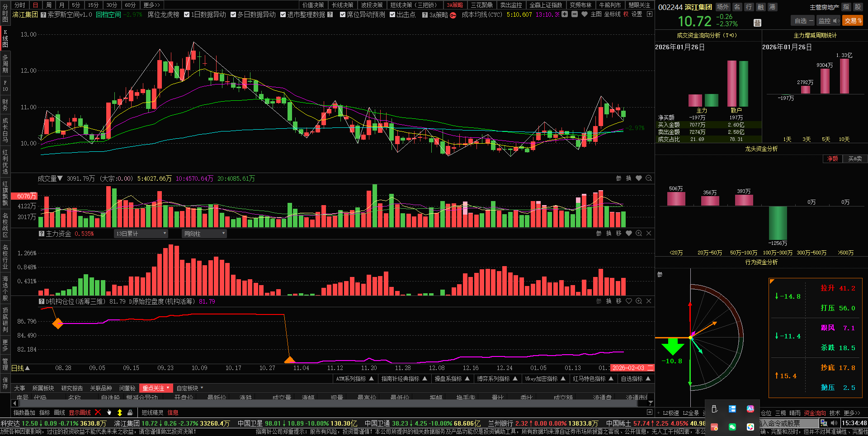
Task: Click the yellow up-down arrow tool
Action: (120, 413)
